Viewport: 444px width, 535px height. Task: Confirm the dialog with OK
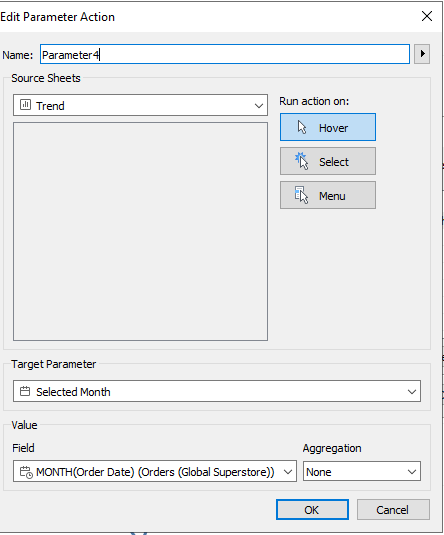pos(312,510)
